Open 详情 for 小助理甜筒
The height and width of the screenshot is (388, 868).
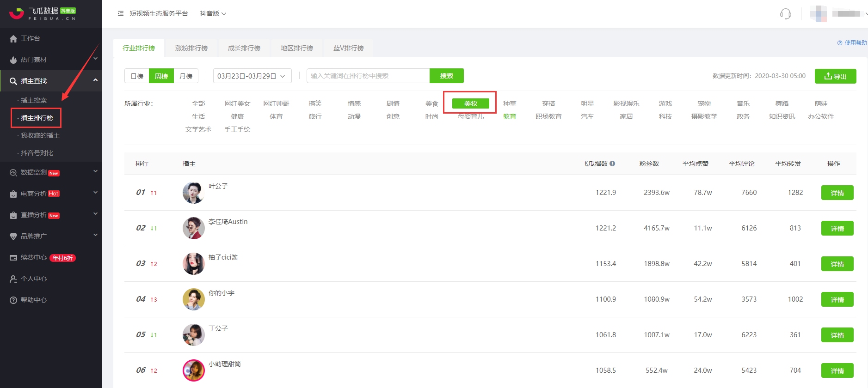point(837,370)
